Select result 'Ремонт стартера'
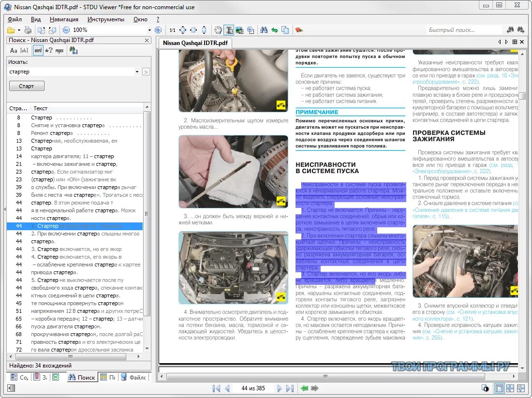532x398 pixels. tap(75, 133)
